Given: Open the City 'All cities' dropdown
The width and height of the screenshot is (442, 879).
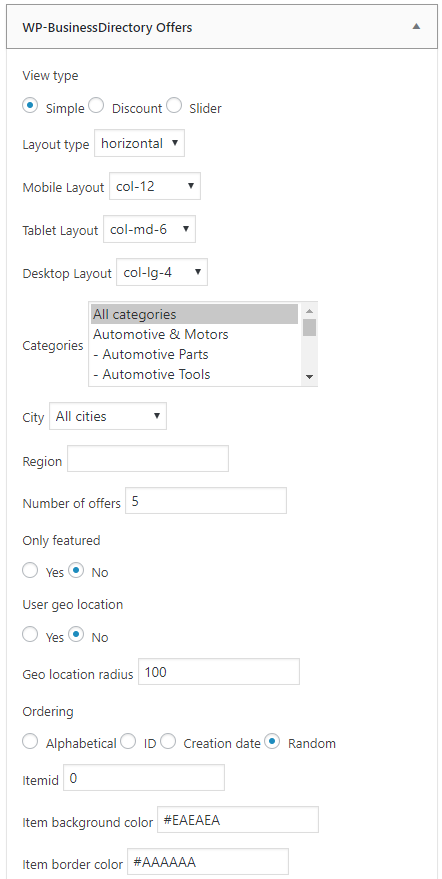Looking at the screenshot, I should (108, 417).
